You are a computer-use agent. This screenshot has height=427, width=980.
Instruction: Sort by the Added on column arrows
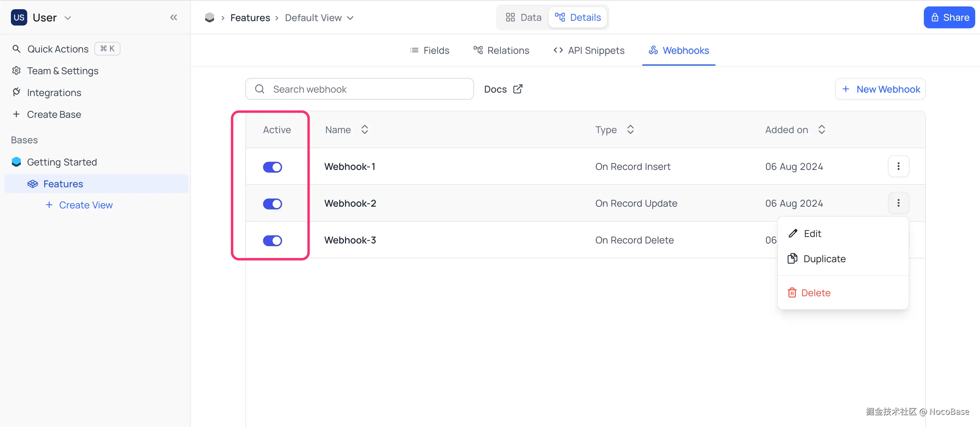coord(822,130)
